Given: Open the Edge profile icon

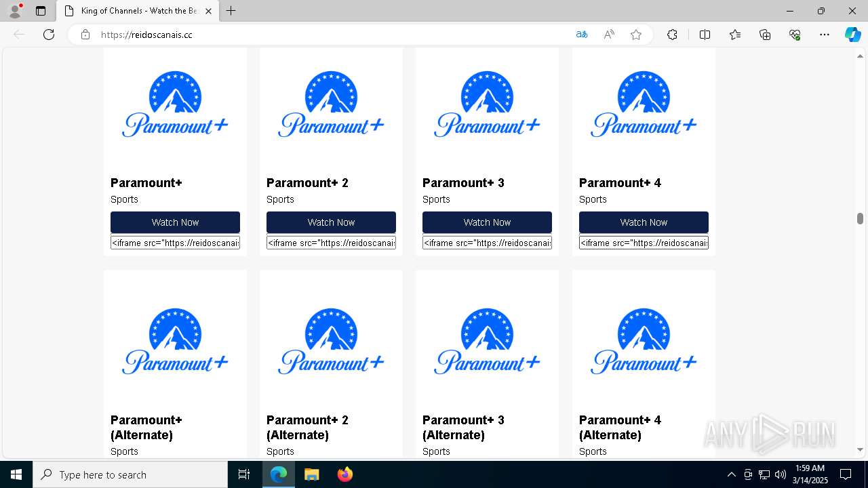Looking at the screenshot, I should coord(15,11).
